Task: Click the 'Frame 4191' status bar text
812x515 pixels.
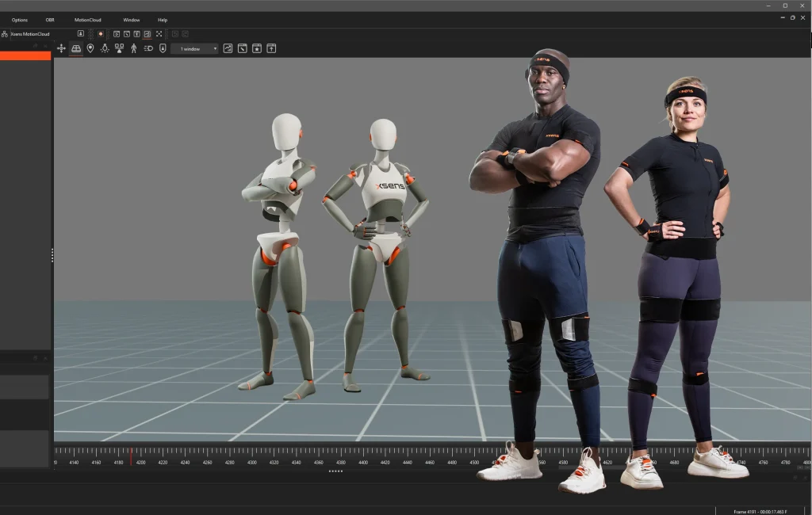Action: pos(760,511)
